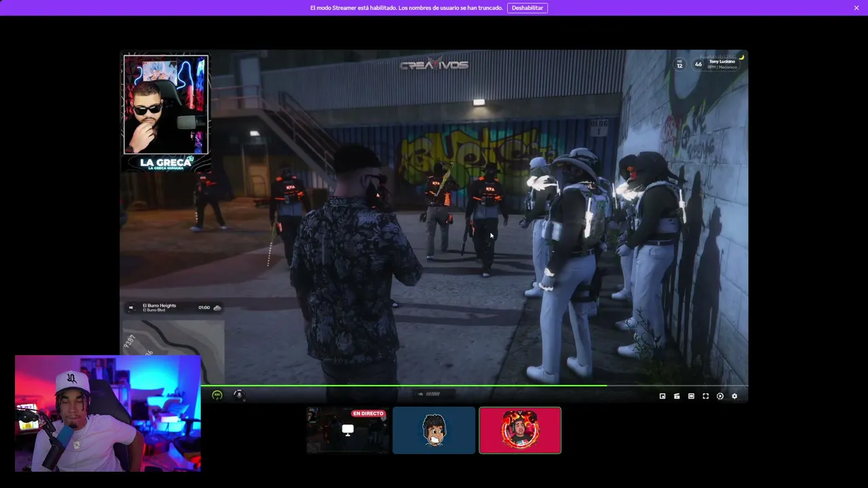Click the monitor icon on the live tile
The height and width of the screenshot is (488, 868).
(x=348, y=430)
